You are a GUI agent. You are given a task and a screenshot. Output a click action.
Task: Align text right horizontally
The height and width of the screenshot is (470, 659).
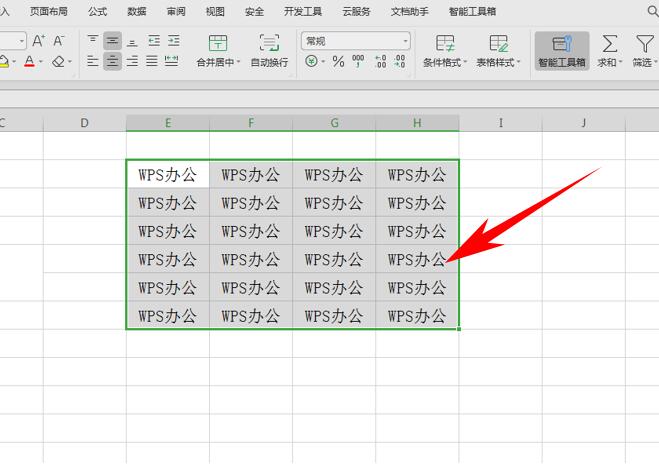point(132,62)
